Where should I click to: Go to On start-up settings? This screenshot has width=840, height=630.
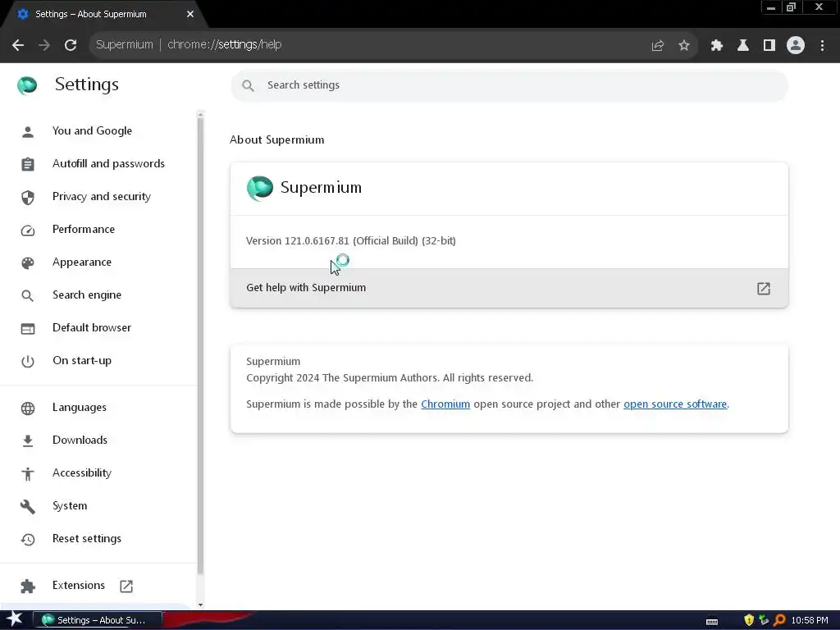click(x=82, y=361)
